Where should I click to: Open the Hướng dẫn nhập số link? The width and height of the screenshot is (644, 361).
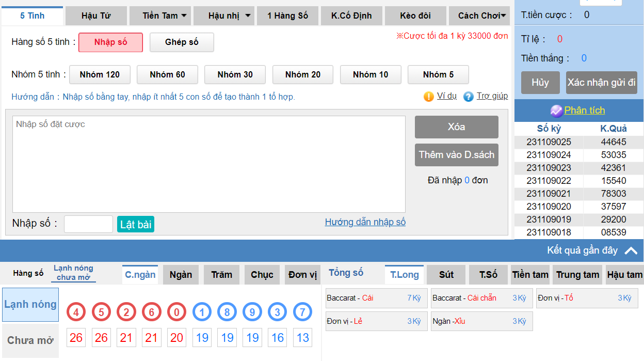(365, 222)
